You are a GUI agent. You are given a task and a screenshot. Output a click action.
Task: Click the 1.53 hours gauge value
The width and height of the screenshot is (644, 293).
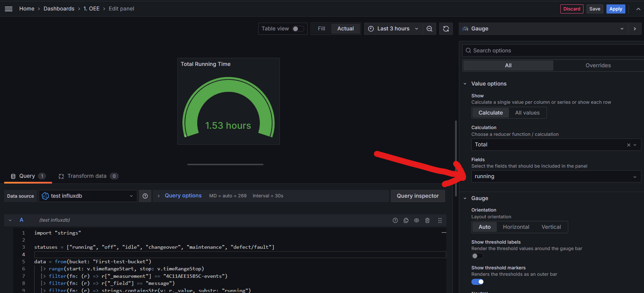click(x=228, y=126)
